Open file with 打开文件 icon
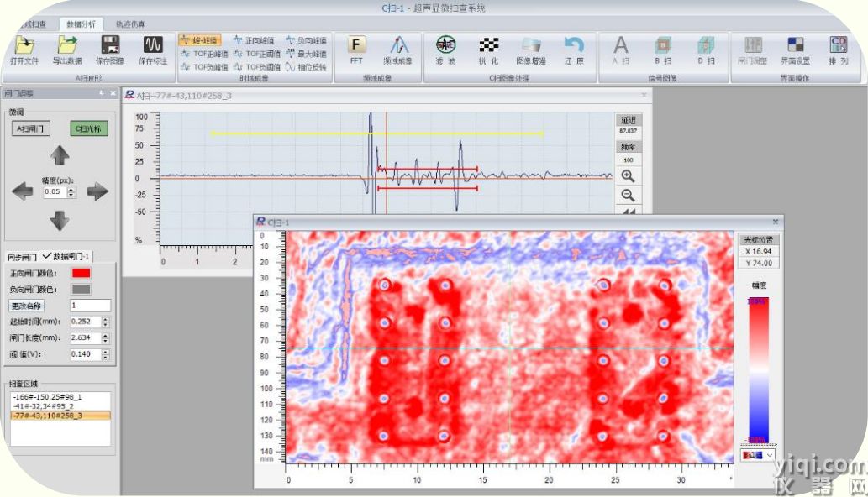This screenshot has height=497, width=868. point(24,50)
